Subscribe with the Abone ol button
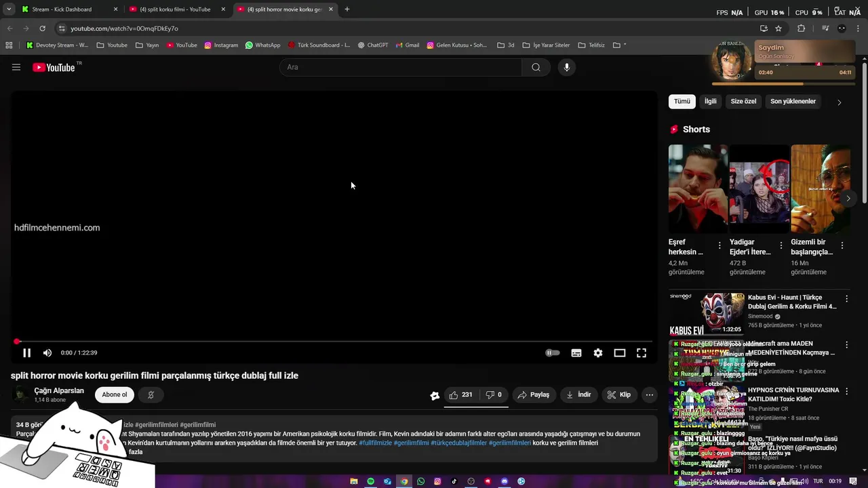Viewport: 868px width, 488px height. tap(115, 394)
